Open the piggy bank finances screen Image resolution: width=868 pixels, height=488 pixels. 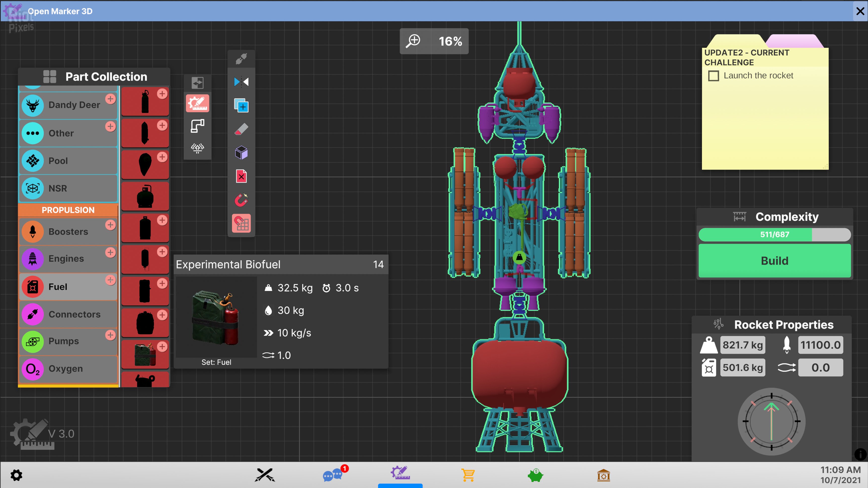pyautogui.click(x=535, y=475)
